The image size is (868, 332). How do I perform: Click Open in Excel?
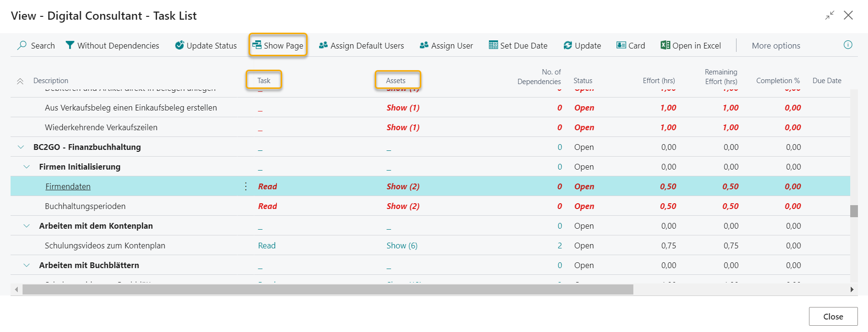(690, 46)
